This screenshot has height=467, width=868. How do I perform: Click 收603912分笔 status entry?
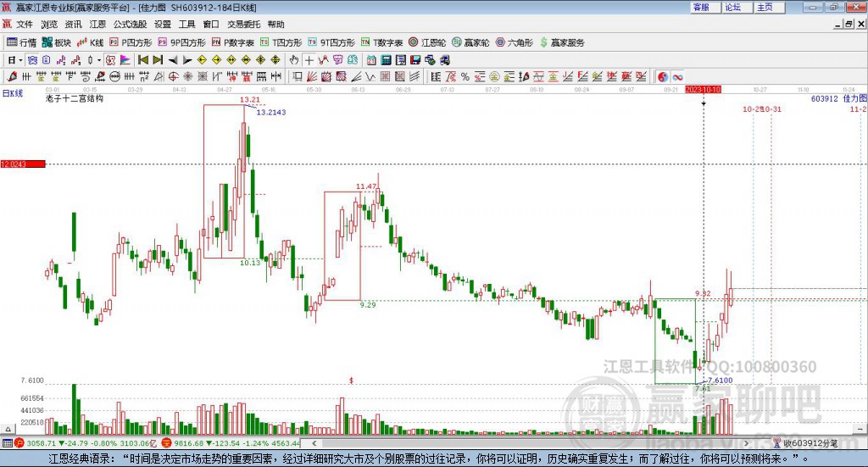(x=807, y=442)
